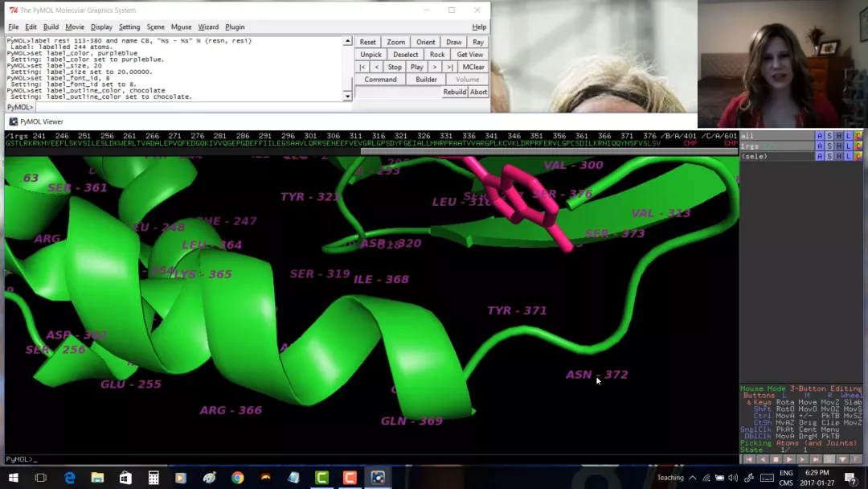Open the Wizard menu

[x=208, y=27]
